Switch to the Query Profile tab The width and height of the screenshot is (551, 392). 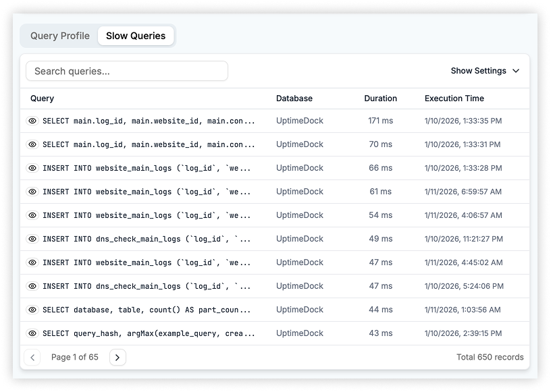59,36
